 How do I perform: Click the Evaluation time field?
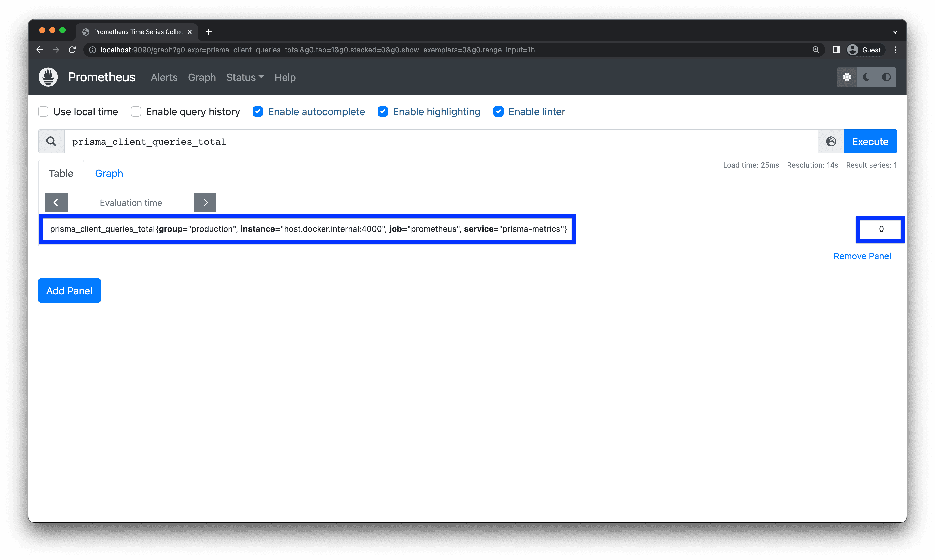pos(131,202)
